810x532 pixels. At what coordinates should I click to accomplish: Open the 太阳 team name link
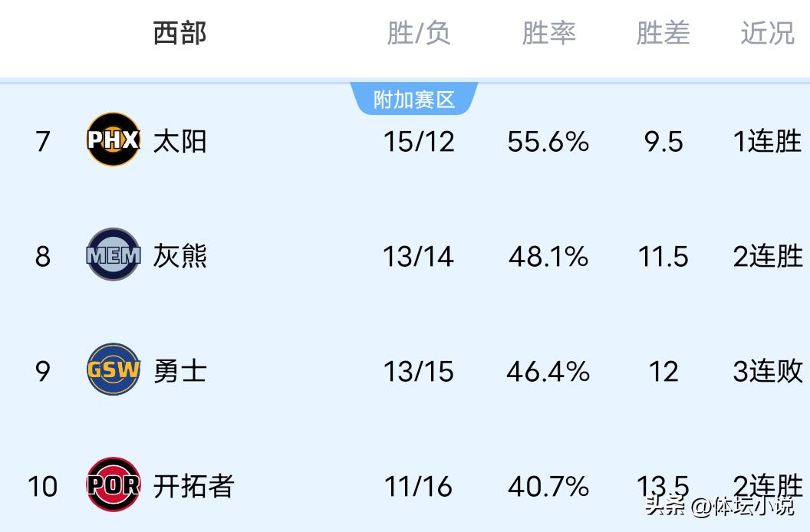tap(179, 142)
